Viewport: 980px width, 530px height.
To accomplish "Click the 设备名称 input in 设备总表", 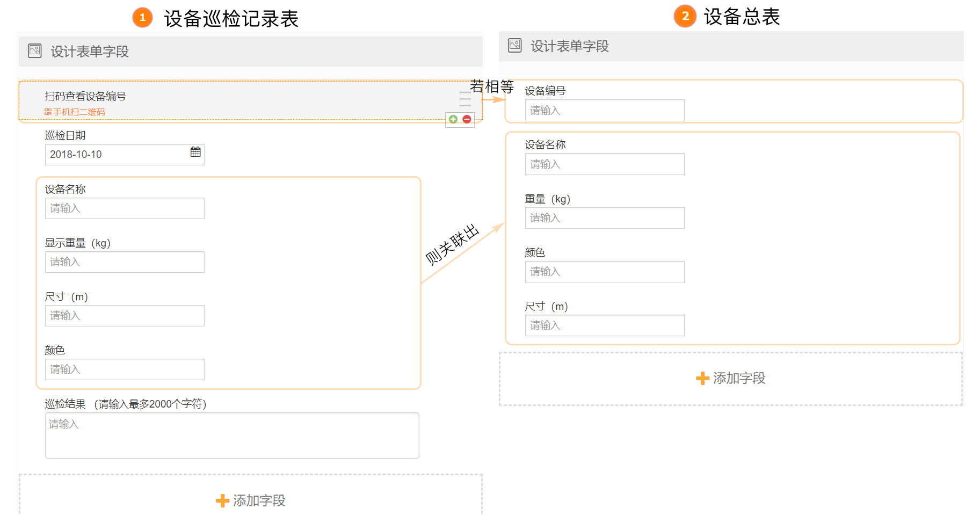I will (605, 164).
